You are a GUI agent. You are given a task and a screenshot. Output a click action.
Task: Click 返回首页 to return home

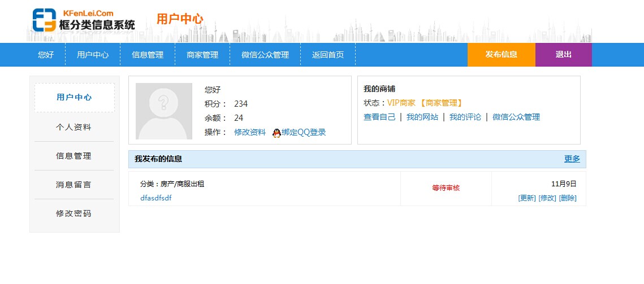328,55
